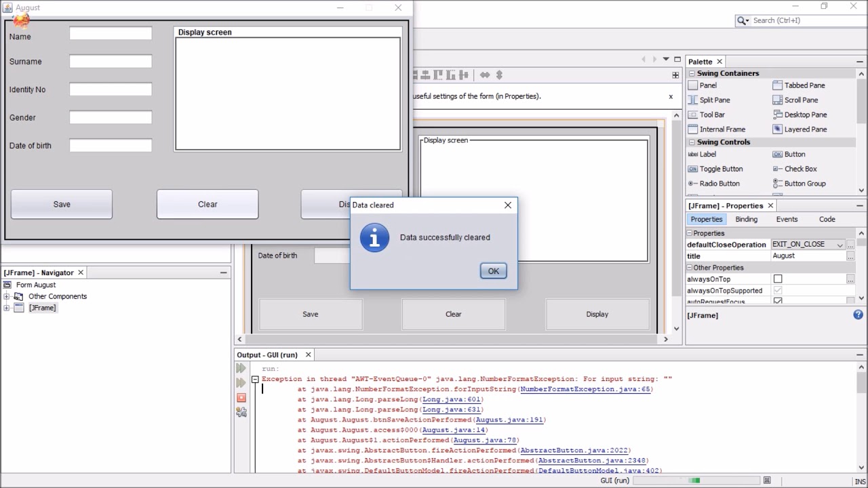The width and height of the screenshot is (868, 488).
Task: Select Desktop Pane component in Palette
Action: tap(800, 115)
